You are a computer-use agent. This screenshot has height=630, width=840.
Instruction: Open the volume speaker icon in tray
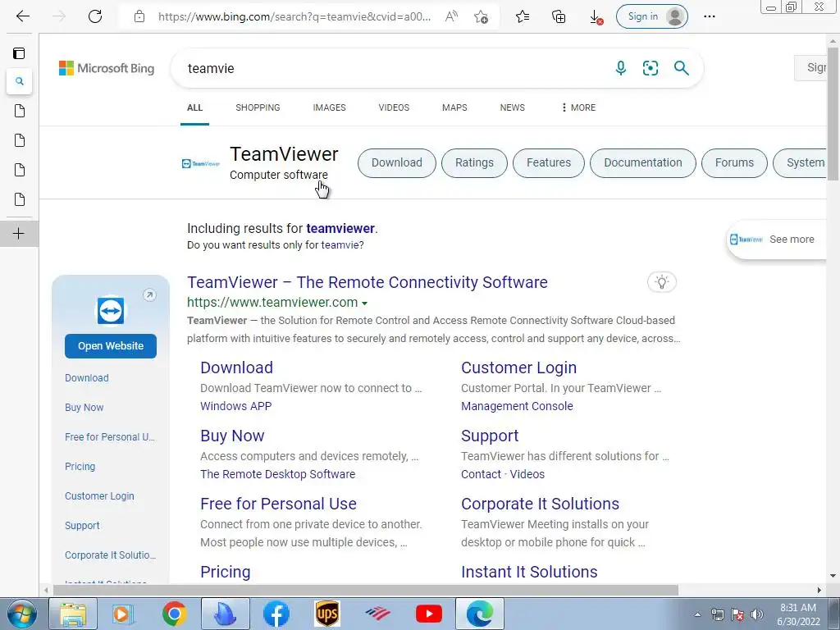[x=756, y=614]
